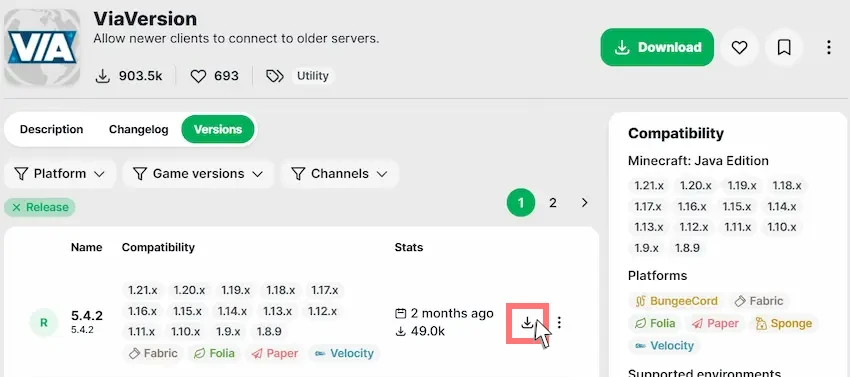Expand the Platform filter dropdown

(x=60, y=174)
